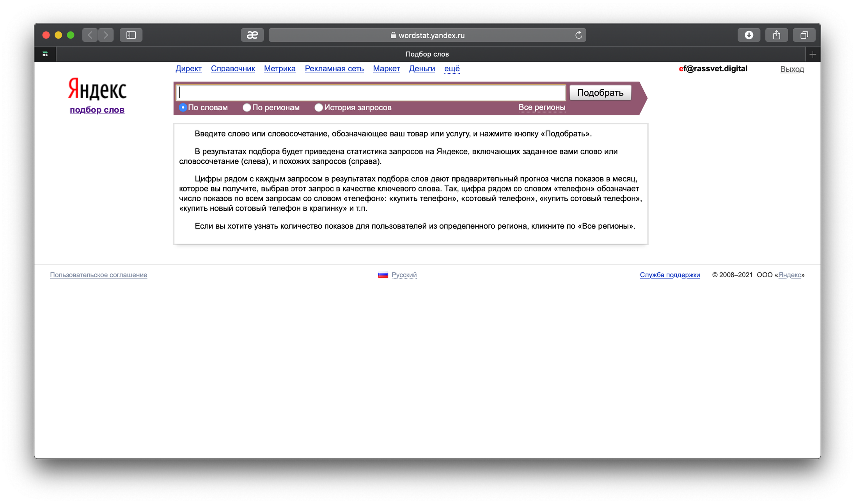Open Служба поддержки link
855x504 pixels.
point(670,275)
